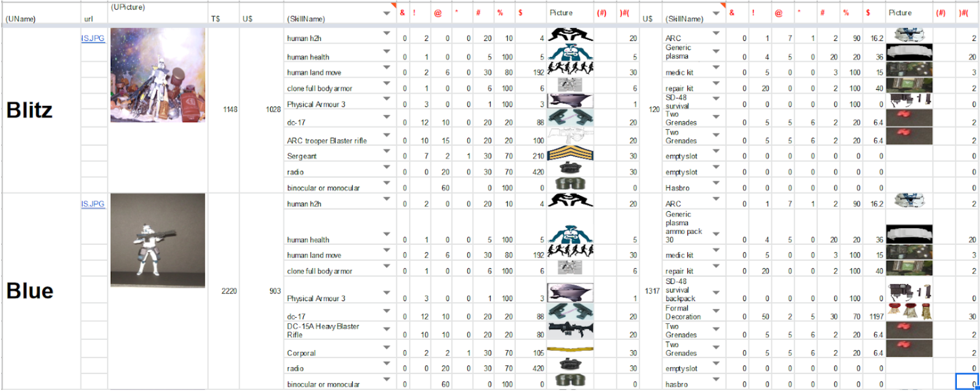Screen dimensions: 980x391
Task: Click the (UPicture) column header
Action: coord(128,7)
